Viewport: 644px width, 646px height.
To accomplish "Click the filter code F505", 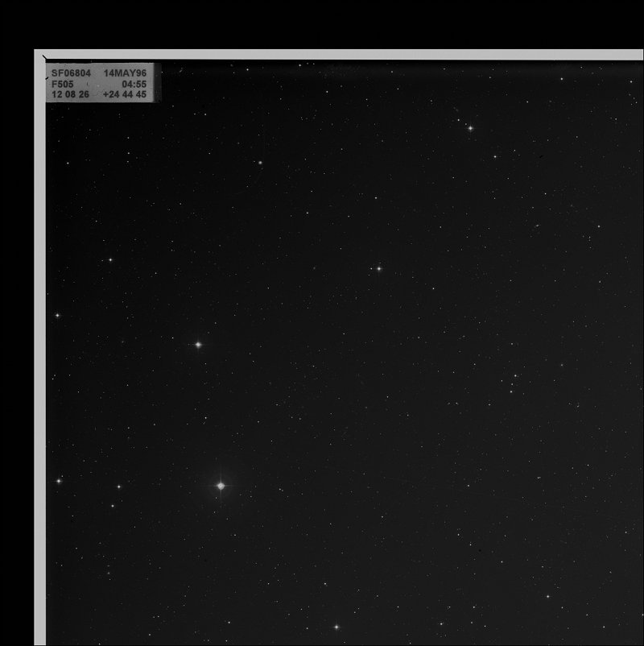I will click(62, 85).
